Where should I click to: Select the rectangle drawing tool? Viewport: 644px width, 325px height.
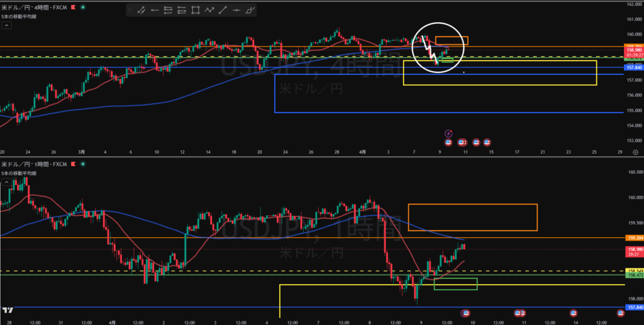196,10
